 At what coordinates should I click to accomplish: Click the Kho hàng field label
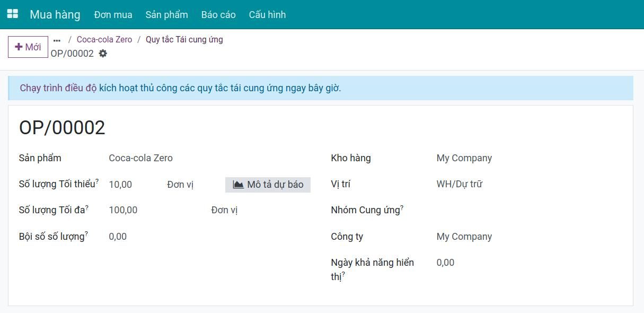[x=351, y=158]
